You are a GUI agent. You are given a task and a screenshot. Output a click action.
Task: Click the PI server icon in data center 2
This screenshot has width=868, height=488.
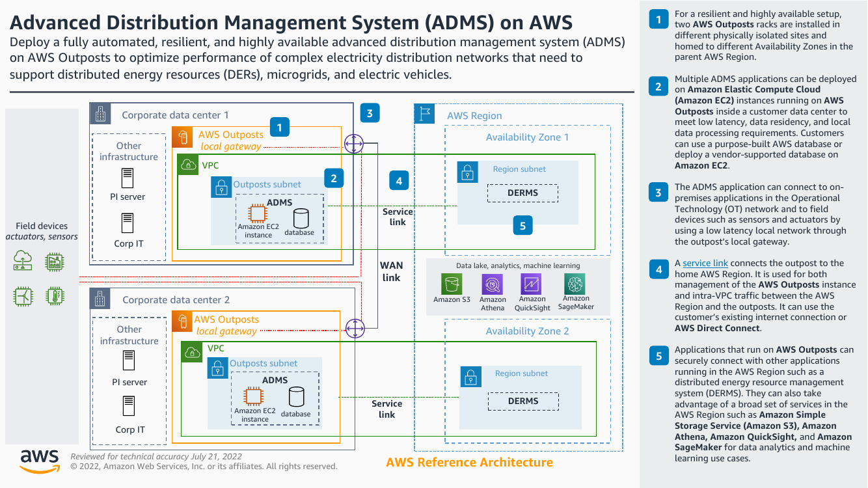pos(128,361)
